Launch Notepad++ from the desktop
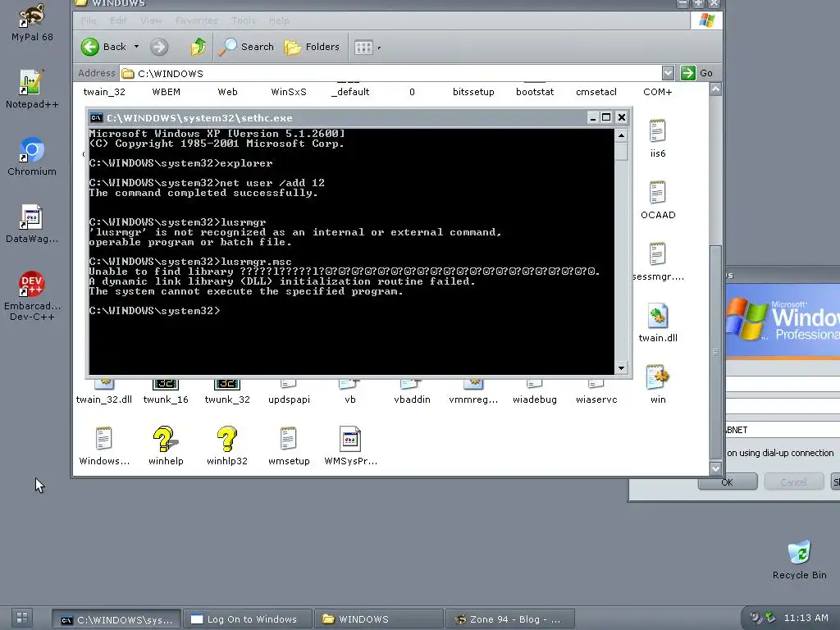 (32, 89)
